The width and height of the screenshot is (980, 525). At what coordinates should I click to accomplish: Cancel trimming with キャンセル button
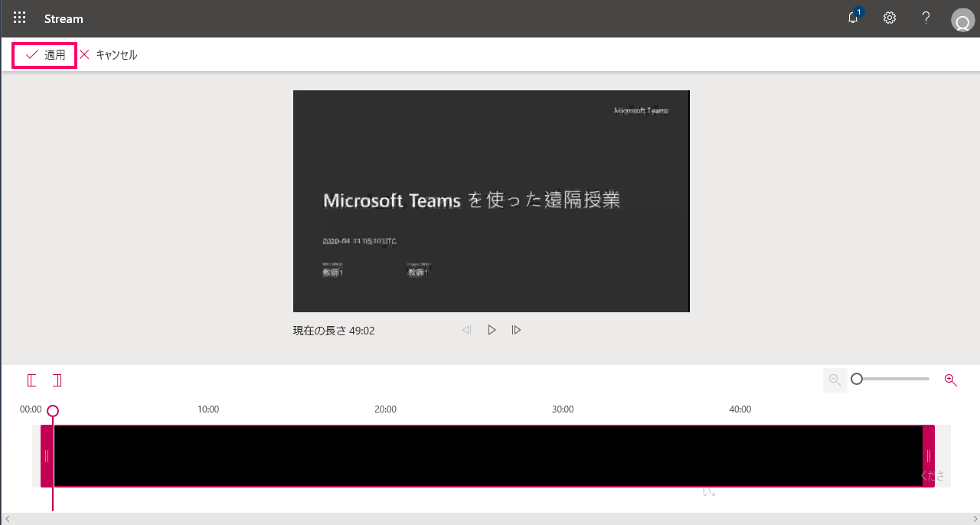(x=109, y=55)
